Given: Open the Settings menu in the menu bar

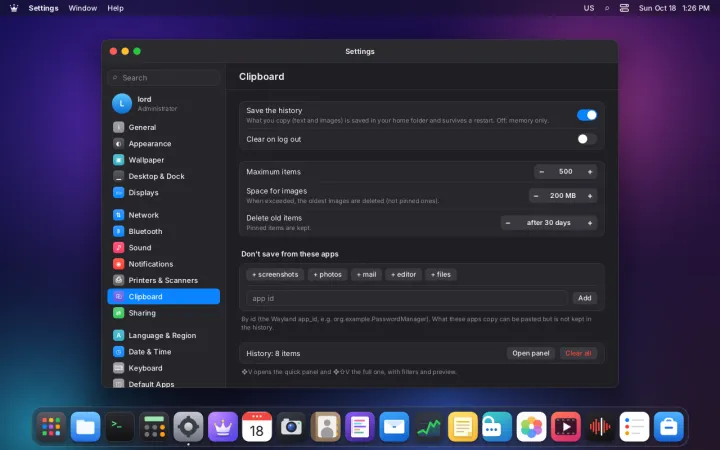Looking at the screenshot, I should coord(44,8).
